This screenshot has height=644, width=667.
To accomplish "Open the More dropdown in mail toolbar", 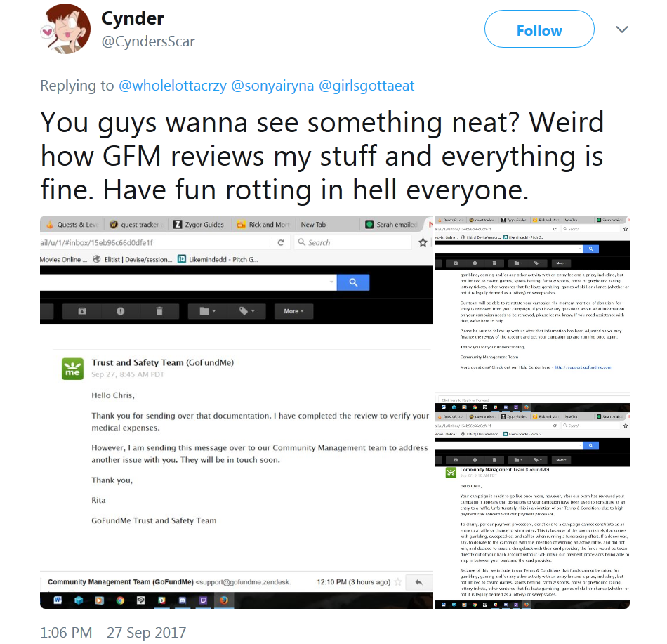I will [294, 311].
